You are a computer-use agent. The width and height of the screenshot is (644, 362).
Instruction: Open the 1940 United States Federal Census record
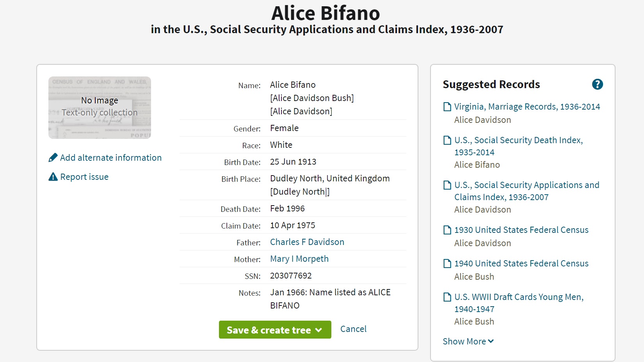(x=521, y=263)
